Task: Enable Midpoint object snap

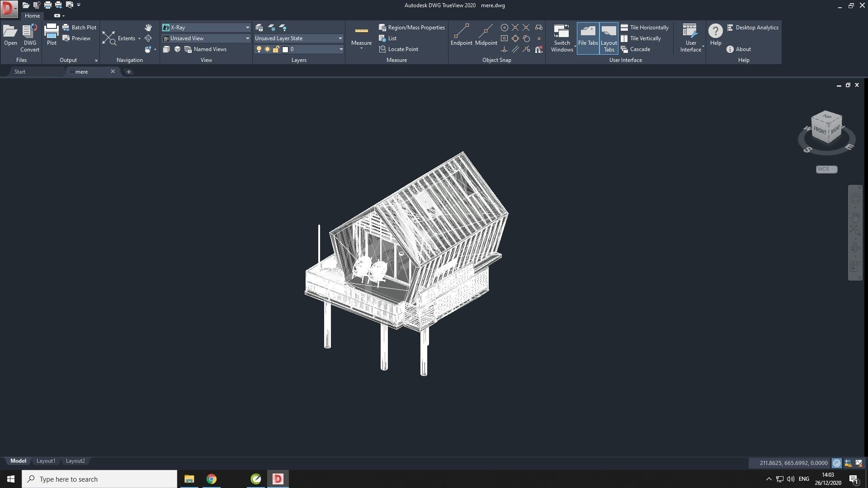Action: click(x=486, y=33)
